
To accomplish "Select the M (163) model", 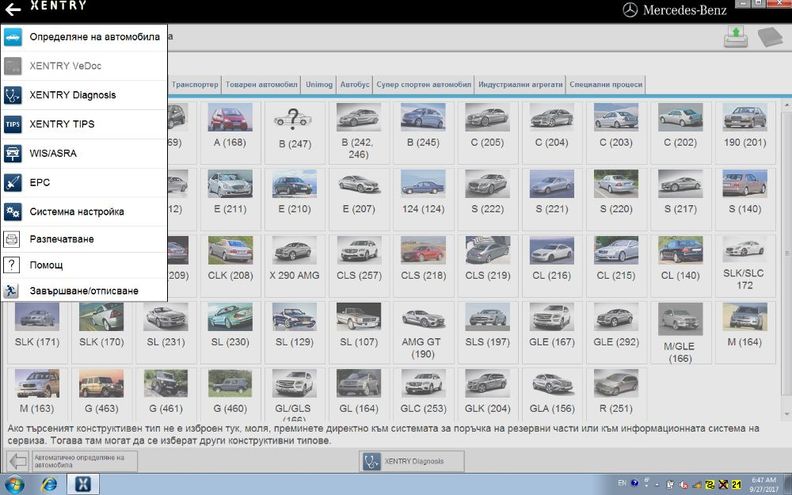I will tap(37, 394).
